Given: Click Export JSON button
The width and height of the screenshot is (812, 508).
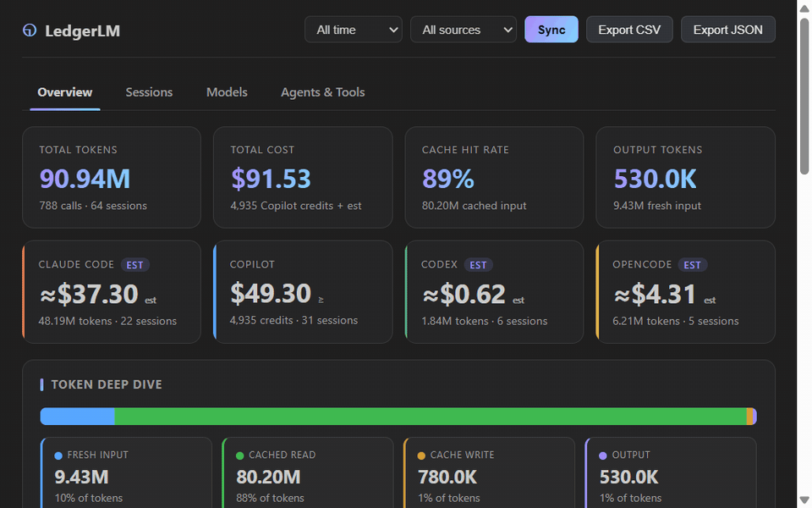Looking at the screenshot, I should 727,30.
